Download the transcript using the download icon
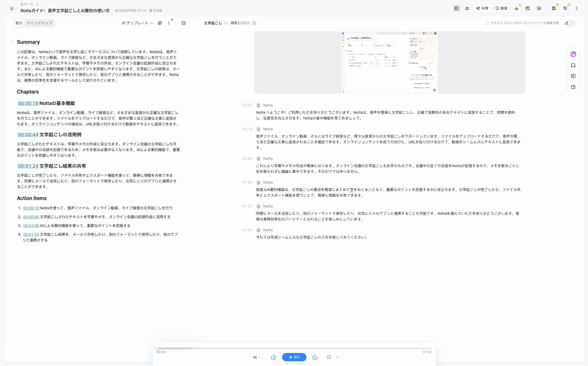The image size is (588, 366). click(x=517, y=8)
